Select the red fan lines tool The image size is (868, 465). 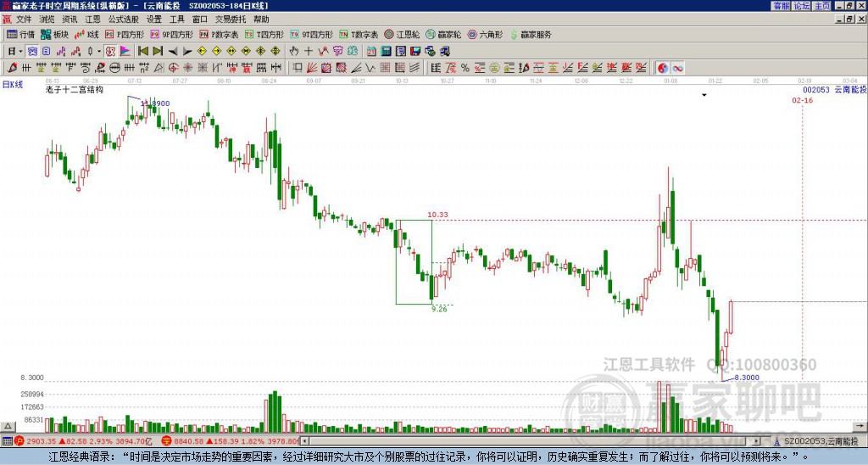pyautogui.click(x=312, y=68)
